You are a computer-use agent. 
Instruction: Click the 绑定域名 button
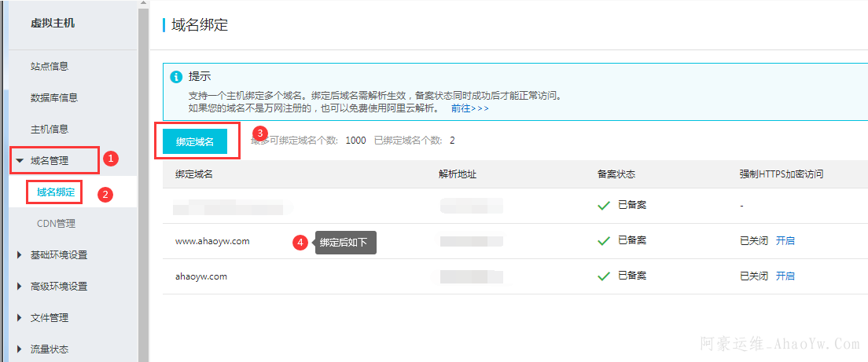[x=194, y=142]
